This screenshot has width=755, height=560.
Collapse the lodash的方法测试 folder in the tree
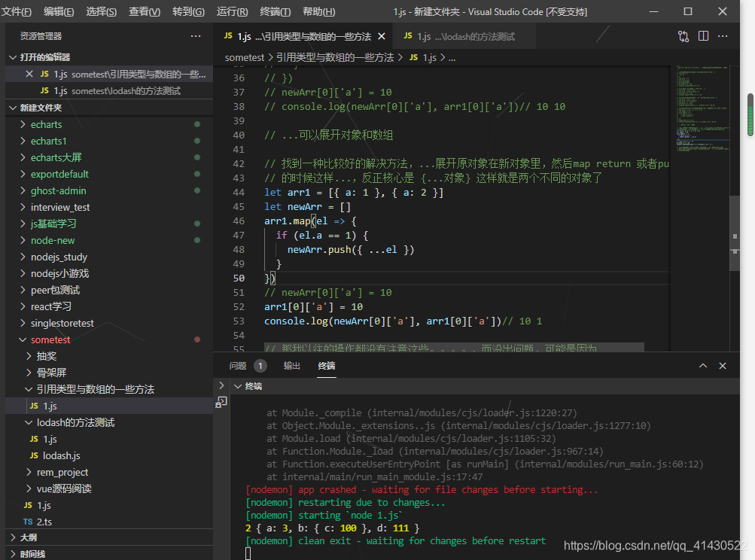[109, 423]
